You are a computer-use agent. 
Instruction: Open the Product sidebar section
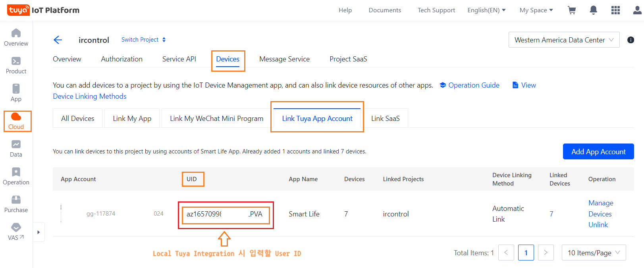coord(16,65)
